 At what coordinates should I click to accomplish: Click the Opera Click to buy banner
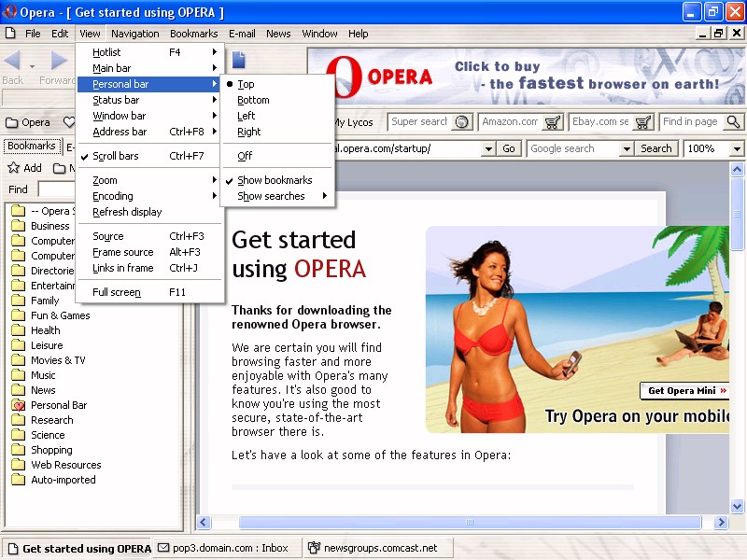pos(526,77)
